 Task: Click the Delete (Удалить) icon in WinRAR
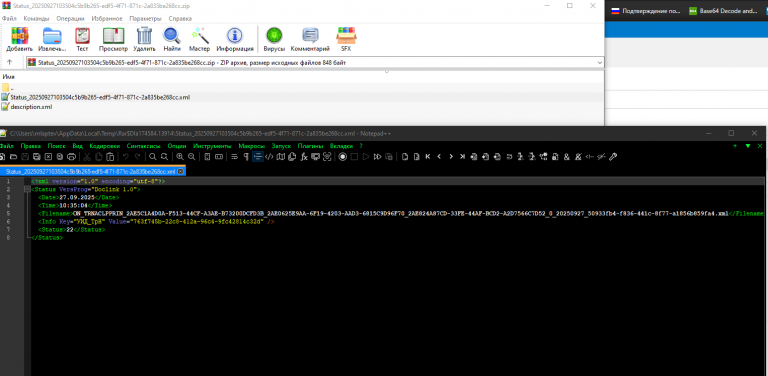[144, 39]
